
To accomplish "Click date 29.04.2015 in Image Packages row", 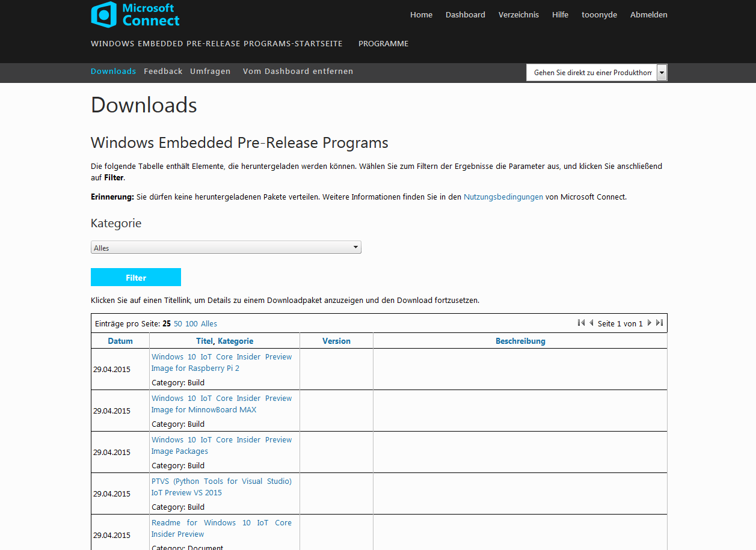I will click(112, 452).
